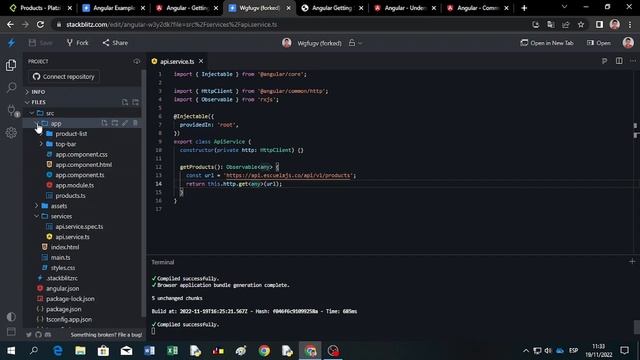Click the Discord icon in footer

tap(48, 335)
